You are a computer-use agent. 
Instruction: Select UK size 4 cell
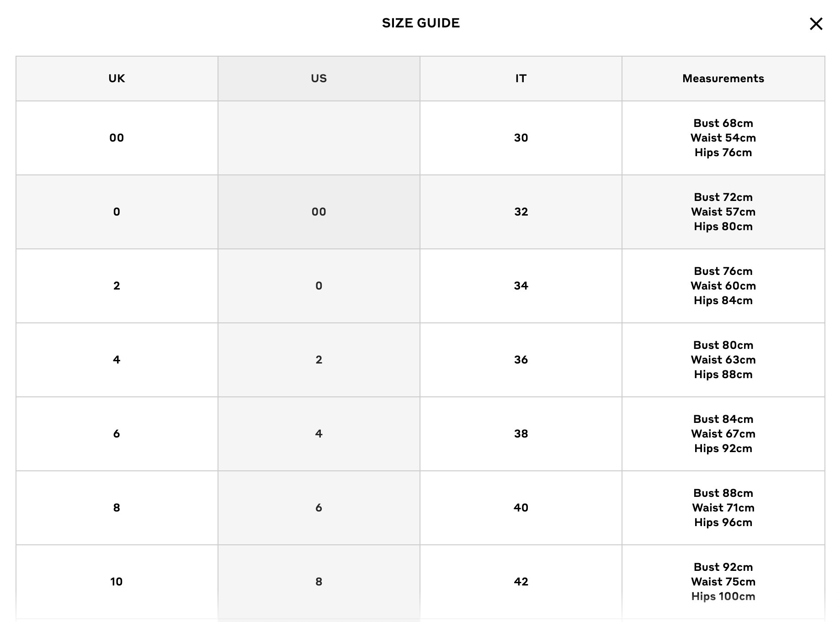coord(117,360)
